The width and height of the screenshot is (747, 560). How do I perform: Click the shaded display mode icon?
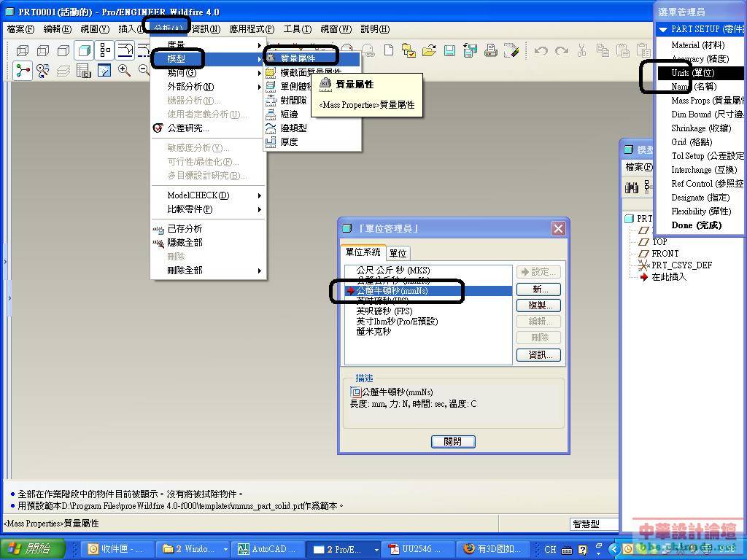click(84, 50)
